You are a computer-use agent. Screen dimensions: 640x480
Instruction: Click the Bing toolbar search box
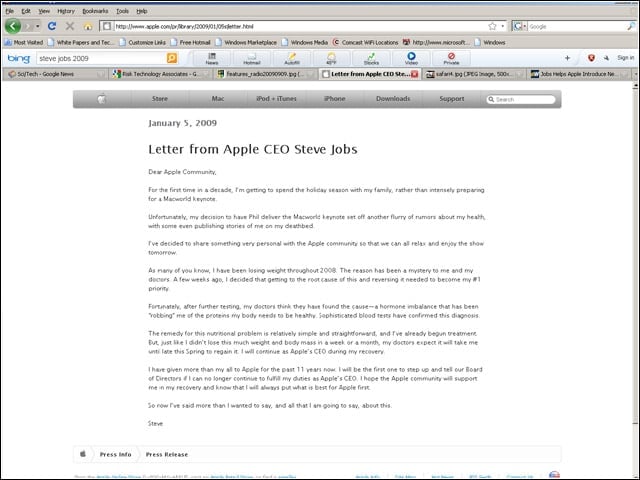102,58
